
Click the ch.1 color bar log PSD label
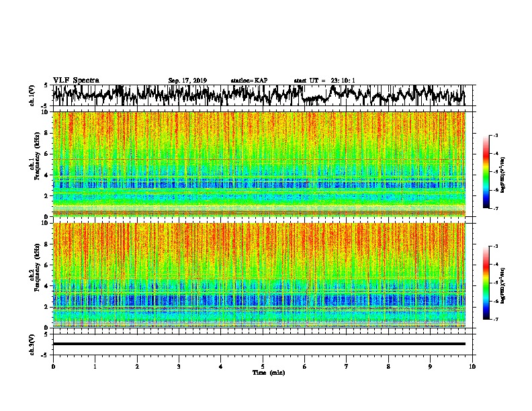(503, 175)
